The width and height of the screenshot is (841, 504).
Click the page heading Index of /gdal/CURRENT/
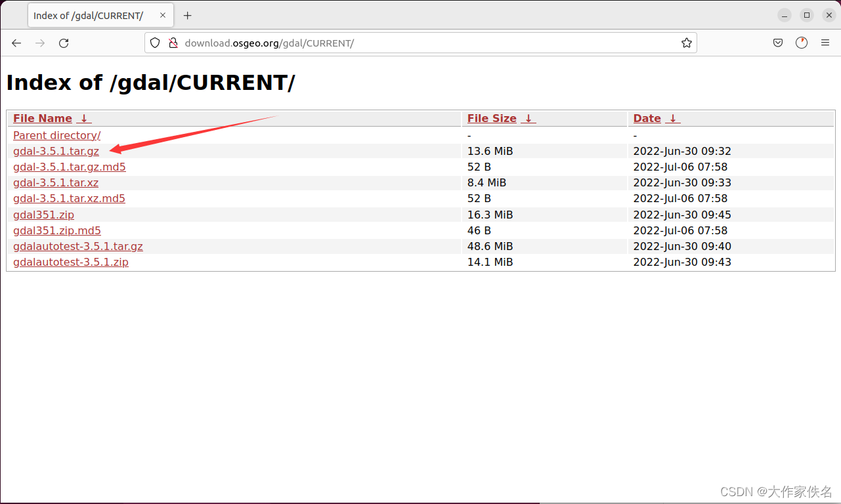coord(151,83)
